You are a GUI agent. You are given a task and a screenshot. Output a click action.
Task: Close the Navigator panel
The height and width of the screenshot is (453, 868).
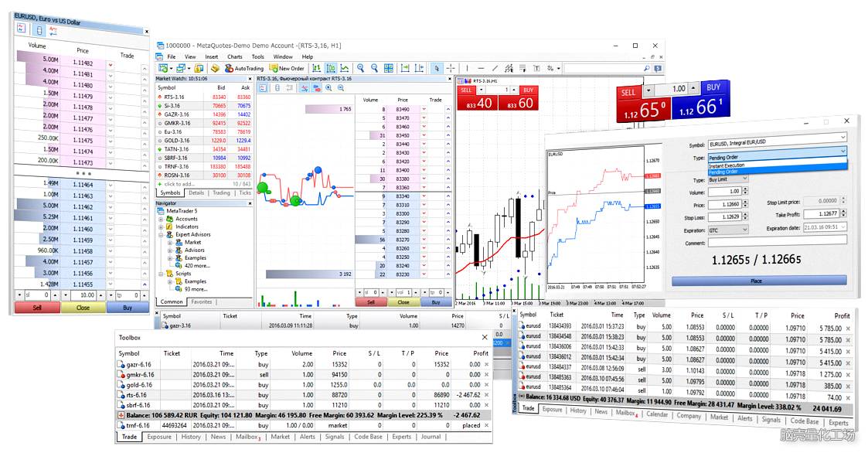click(x=250, y=203)
